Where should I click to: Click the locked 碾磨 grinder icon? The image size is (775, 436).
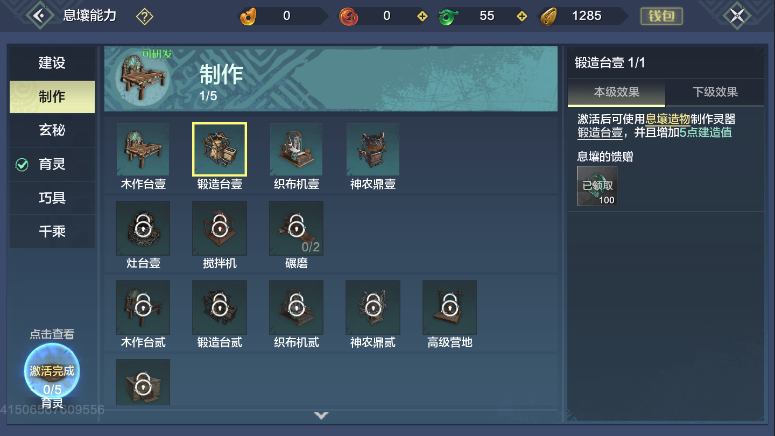tap(296, 228)
